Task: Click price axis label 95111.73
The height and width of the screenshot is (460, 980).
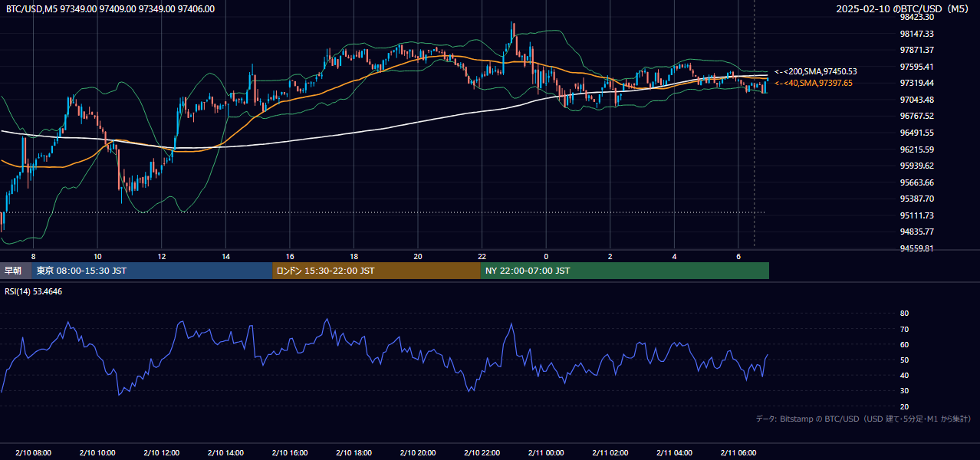Action: (917, 215)
